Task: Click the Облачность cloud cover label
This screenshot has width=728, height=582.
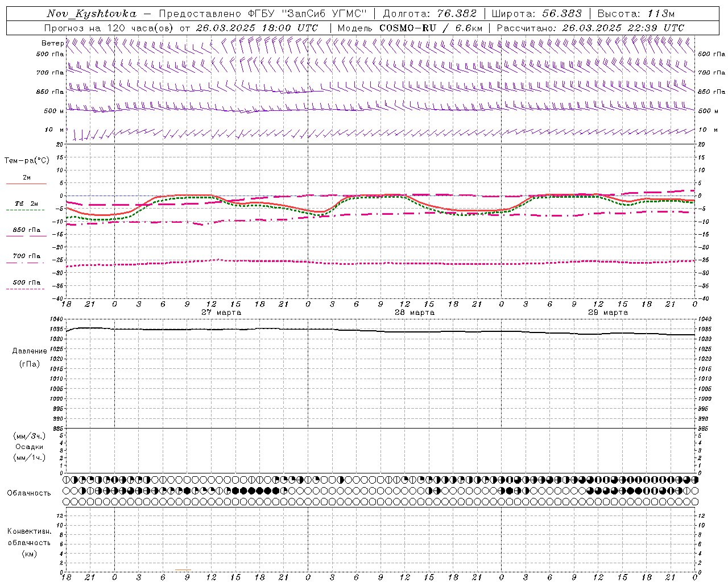Action: pos(29,493)
